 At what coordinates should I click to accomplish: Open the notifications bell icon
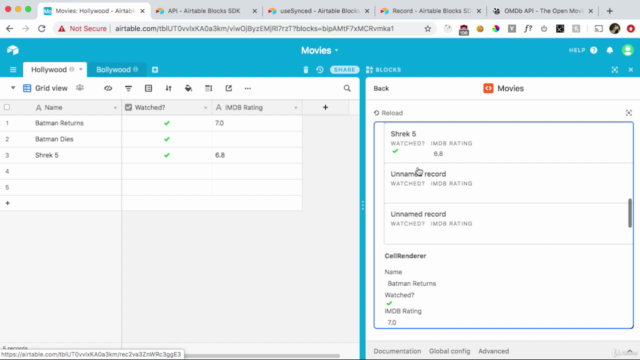click(x=610, y=50)
